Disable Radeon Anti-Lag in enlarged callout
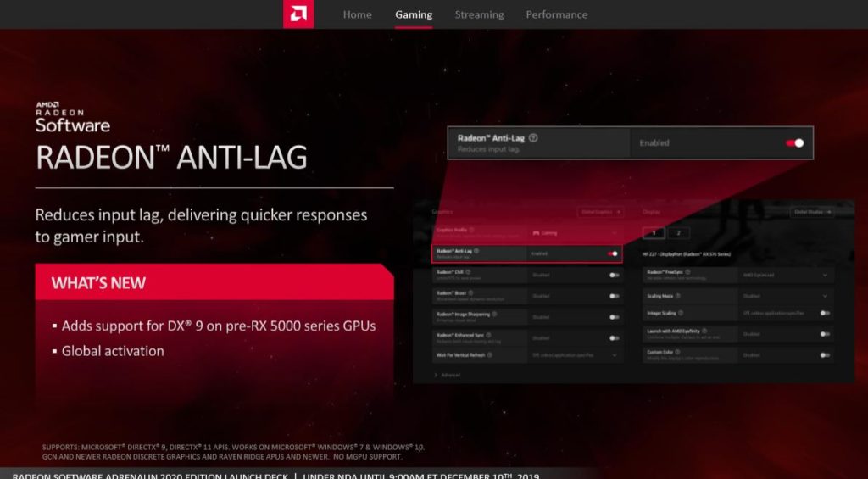The width and height of the screenshot is (868, 479). [795, 143]
